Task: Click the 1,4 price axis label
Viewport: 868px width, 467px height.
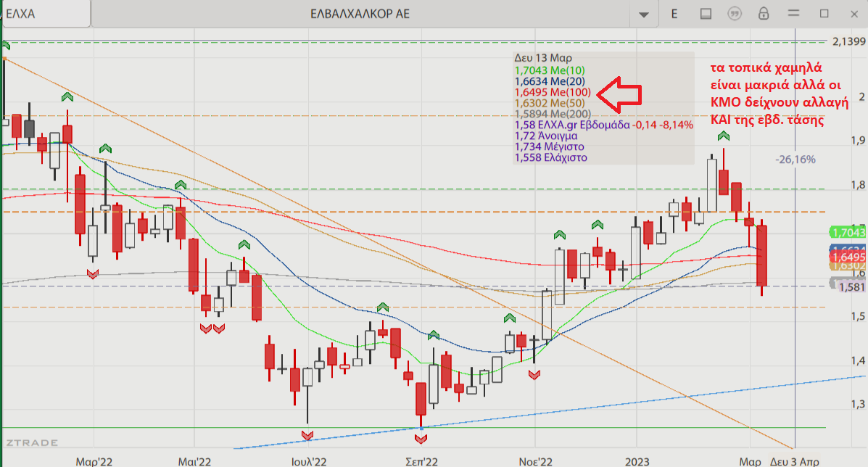Action: 858,360
